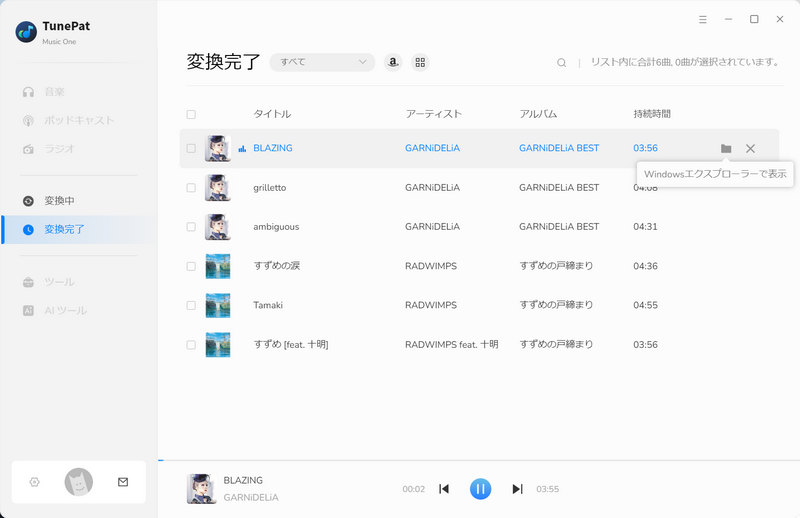Minimize the TunePat window
Viewport: 800px width, 518px height.
click(x=729, y=19)
